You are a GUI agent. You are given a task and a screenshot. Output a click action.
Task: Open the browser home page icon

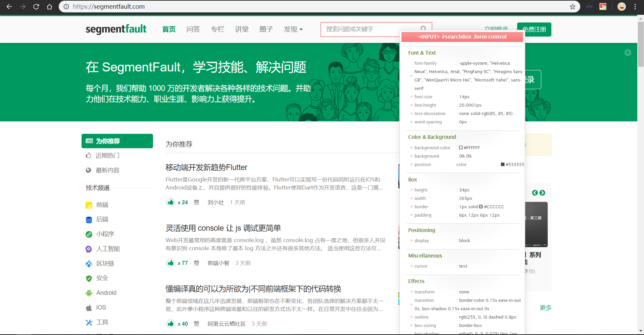tap(49, 7)
